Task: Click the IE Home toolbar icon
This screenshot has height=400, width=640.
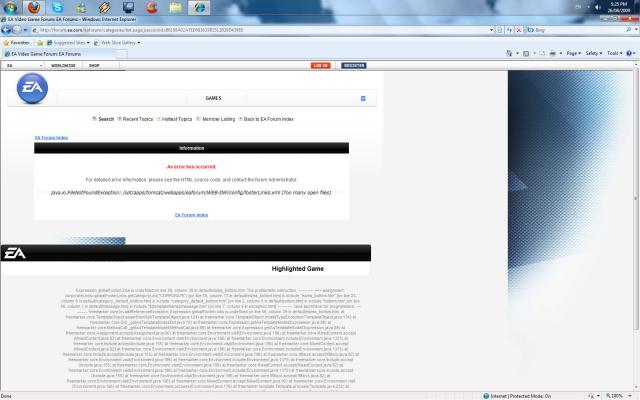Action: (x=509, y=53)
